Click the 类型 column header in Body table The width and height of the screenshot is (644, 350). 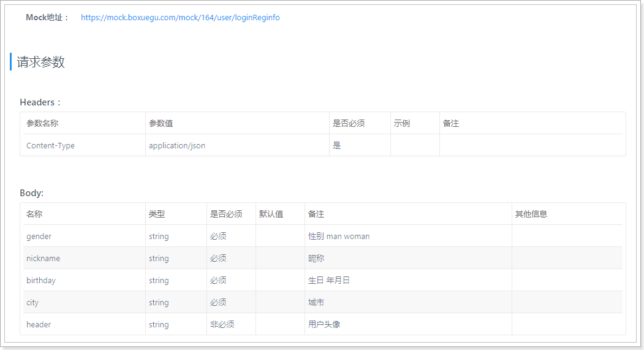[x=157, y=214]
